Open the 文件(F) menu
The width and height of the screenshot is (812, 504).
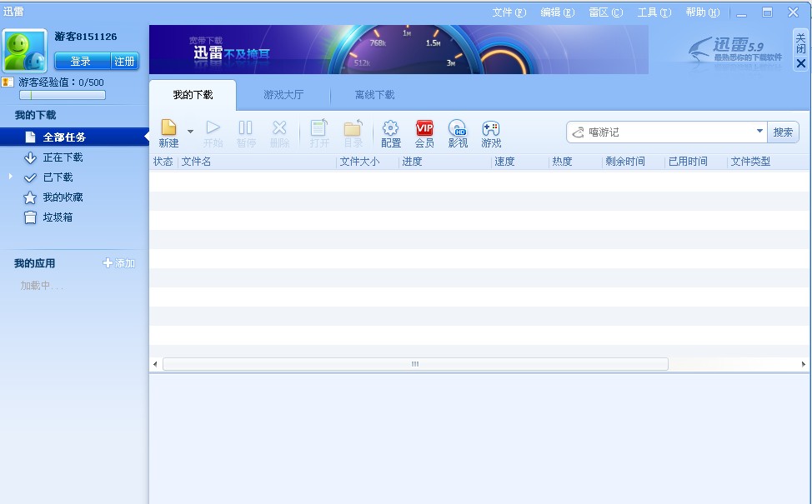(x=509, y=12)
